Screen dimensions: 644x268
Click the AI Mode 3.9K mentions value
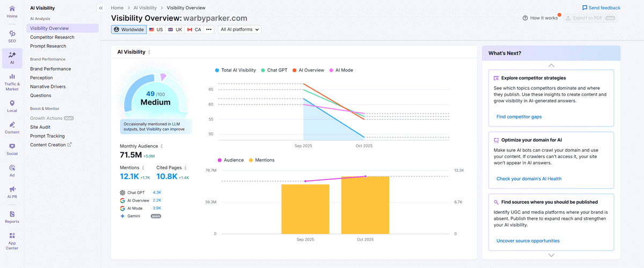coord(157,208)
